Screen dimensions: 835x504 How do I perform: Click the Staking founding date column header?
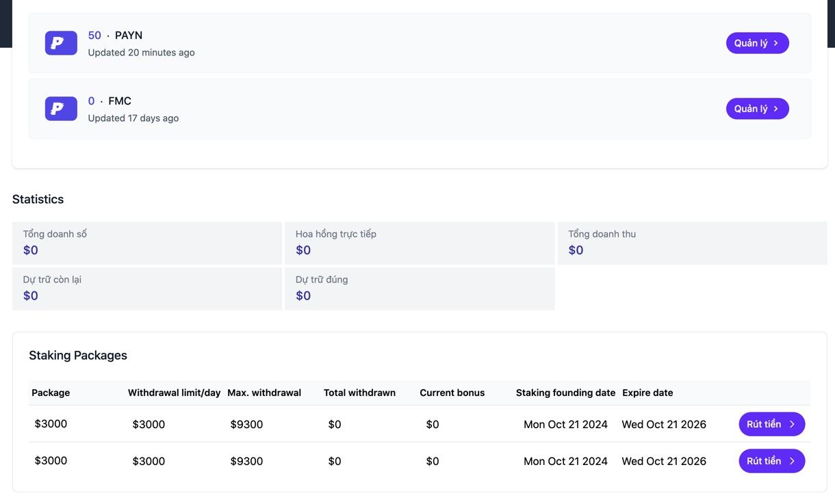pyautogui.click(x=565, y=393)
